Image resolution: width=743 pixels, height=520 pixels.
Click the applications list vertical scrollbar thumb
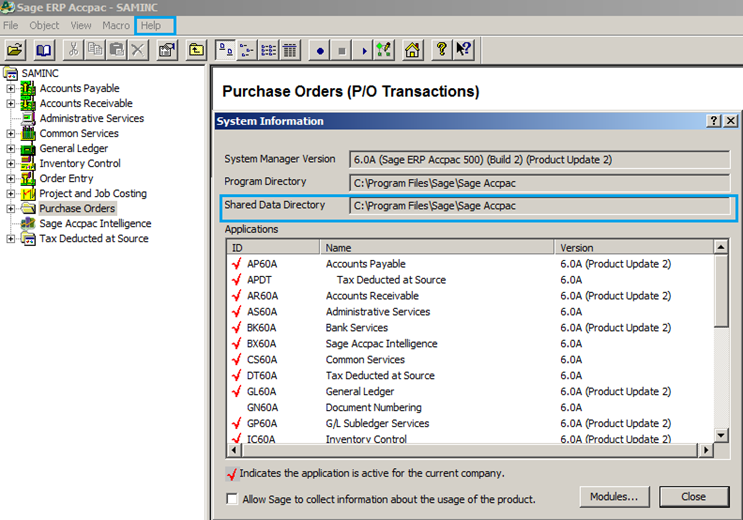[721, 291]
